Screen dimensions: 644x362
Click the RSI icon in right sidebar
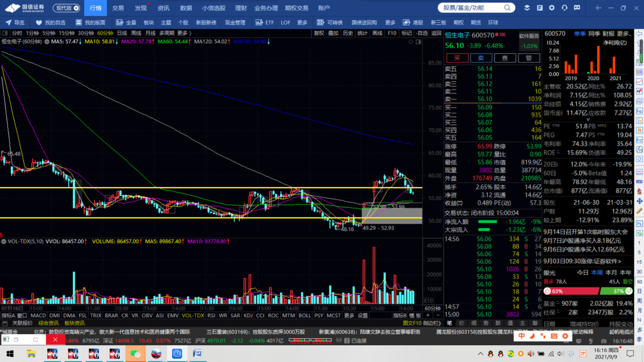pyautogui.click(x=640, y=182)
